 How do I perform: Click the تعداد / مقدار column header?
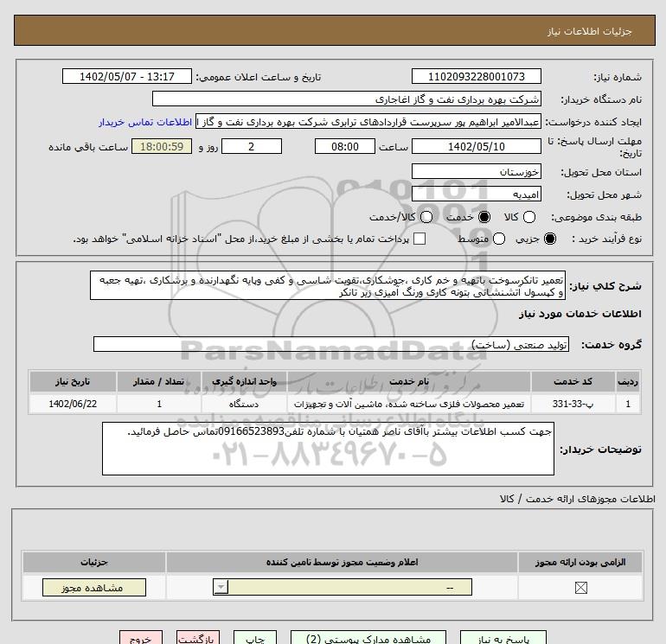point(159,381)
